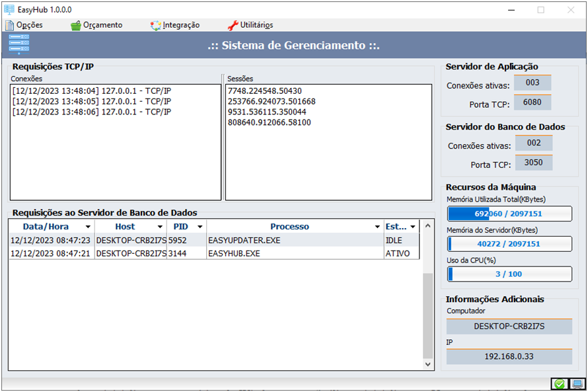Open the Processo column filter dropdown
Image resolution: width=588 pixels, height=392 pixels.
[377, 227]
